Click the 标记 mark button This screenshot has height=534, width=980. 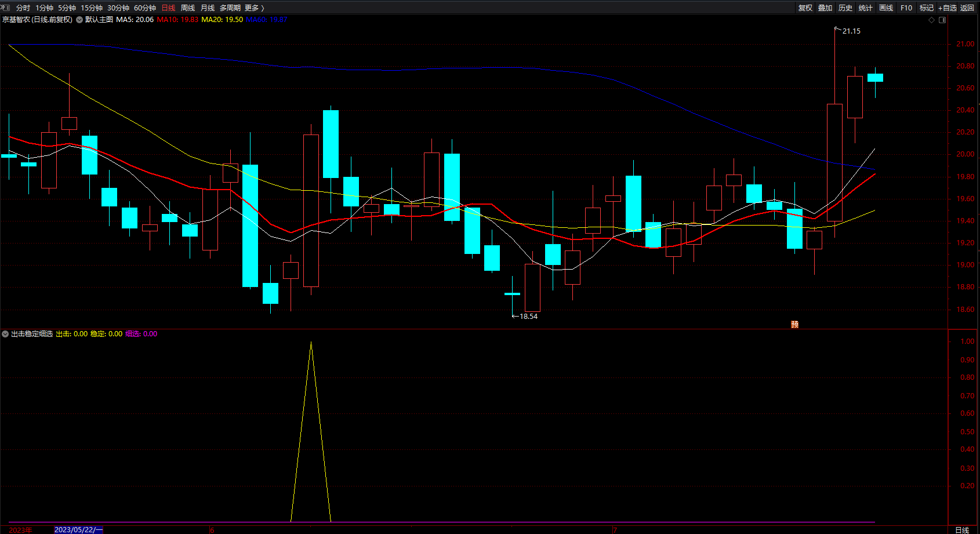click(927, 8)
